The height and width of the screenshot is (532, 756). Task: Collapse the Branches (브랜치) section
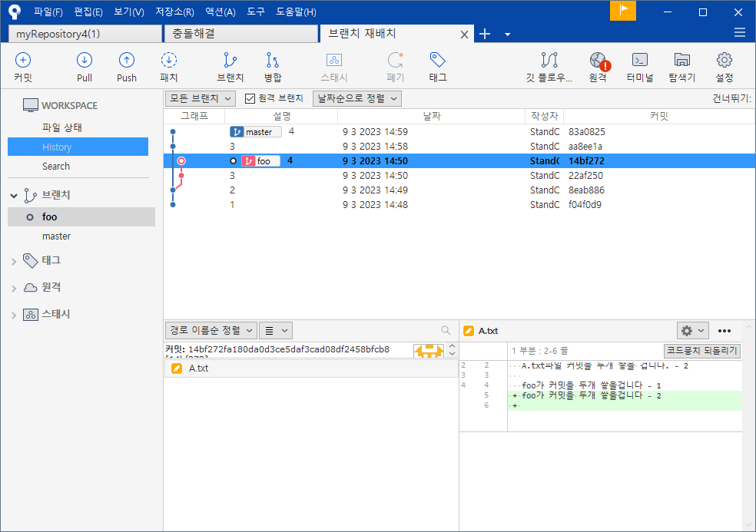pyautogui.click(x=14, y=195)
